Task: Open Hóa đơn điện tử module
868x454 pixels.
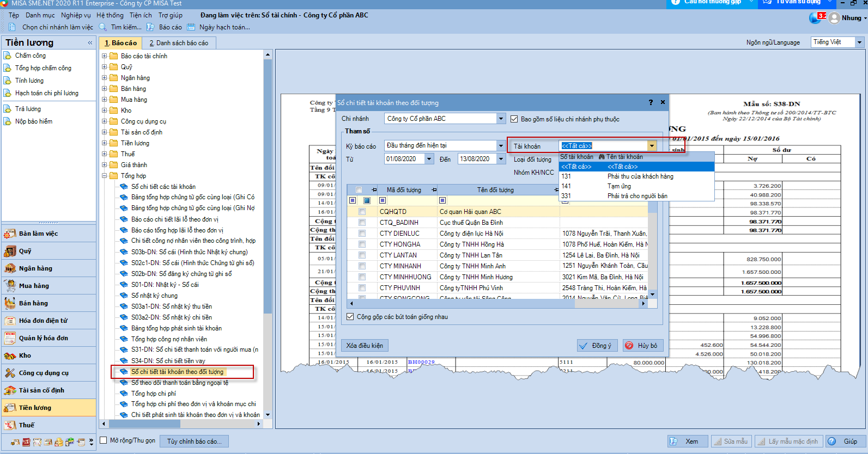Action: [49, 321]
